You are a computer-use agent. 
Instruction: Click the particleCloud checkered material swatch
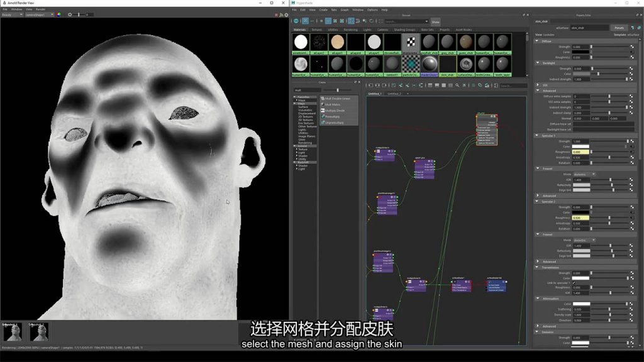(411, 62)
